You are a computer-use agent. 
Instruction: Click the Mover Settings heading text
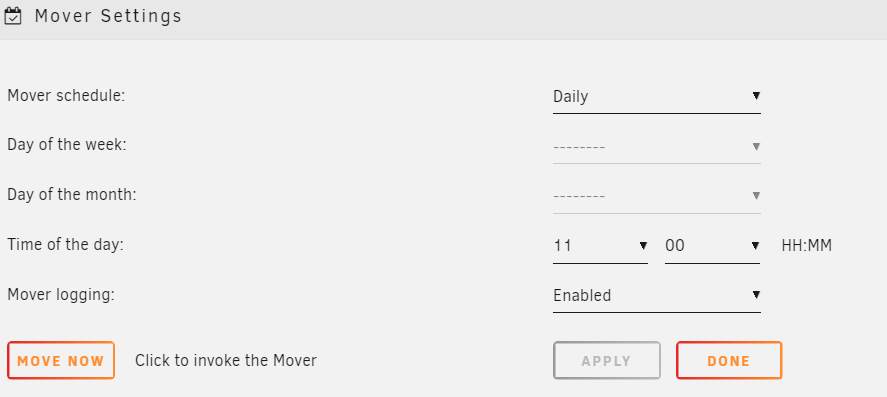[108, 16]
